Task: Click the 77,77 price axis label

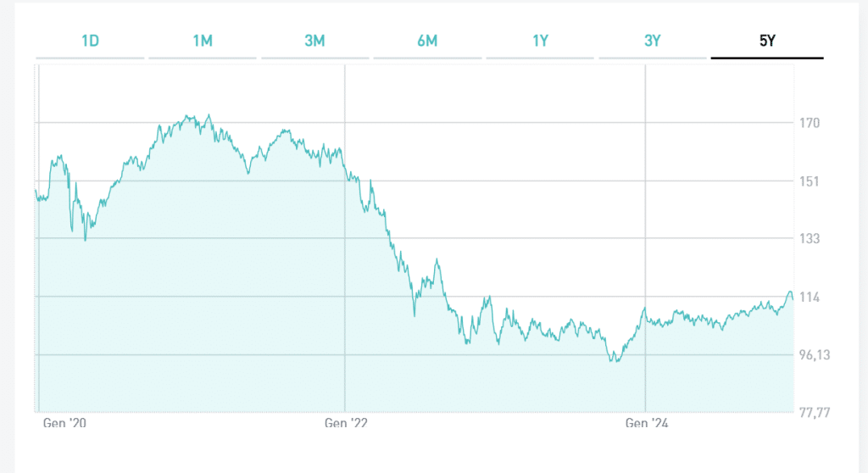Action: (814, 413)
